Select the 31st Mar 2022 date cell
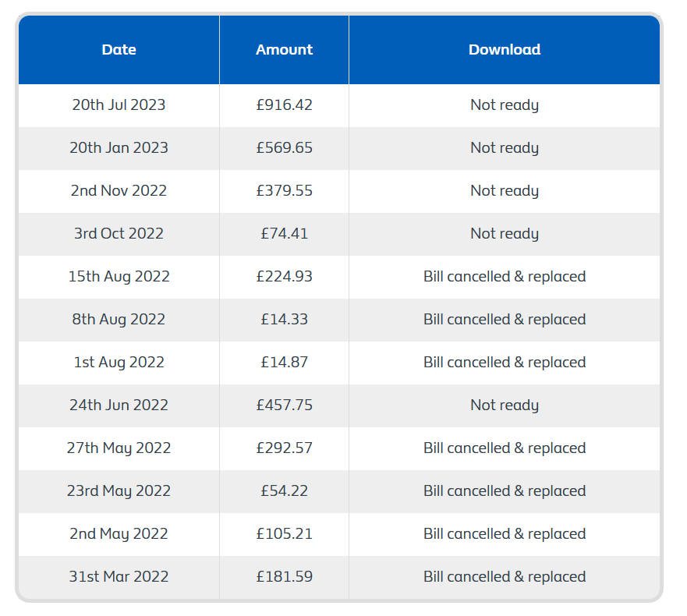The height and width of the screenshot is (616, 687). pos(119,577)
